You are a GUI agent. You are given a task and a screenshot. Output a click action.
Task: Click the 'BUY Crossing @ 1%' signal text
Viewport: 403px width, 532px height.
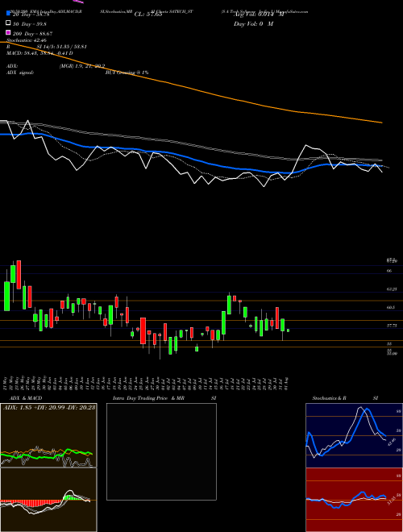pyautogui.click(x=127, y=73)
